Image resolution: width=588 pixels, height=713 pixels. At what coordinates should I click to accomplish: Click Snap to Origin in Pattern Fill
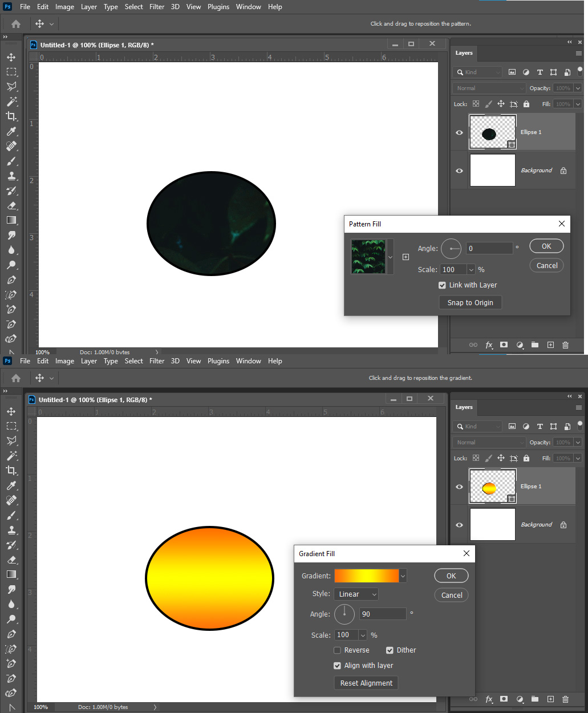pyautogui.click(x=470, y=302)
